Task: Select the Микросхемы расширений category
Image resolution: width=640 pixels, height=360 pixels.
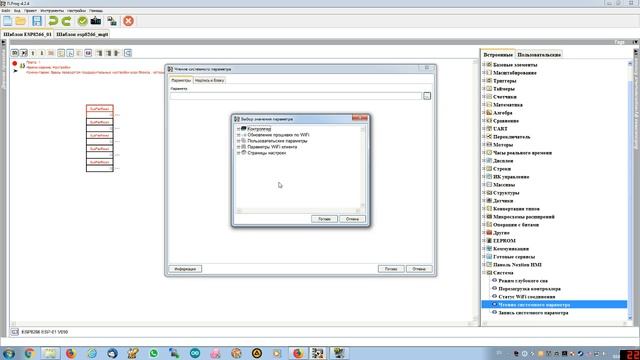Action: pyautogui.click(x=524, y=216)
